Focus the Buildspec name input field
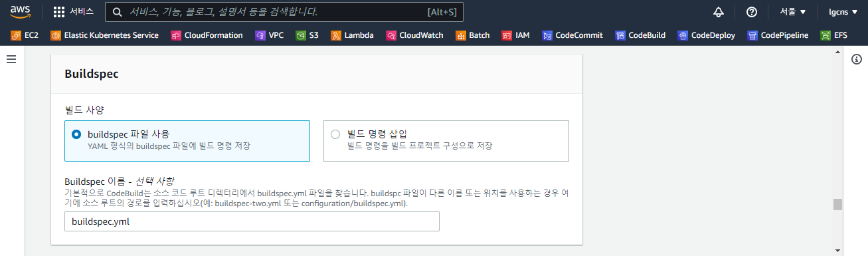Screen dimensions: 868x256 pos(252,221)
